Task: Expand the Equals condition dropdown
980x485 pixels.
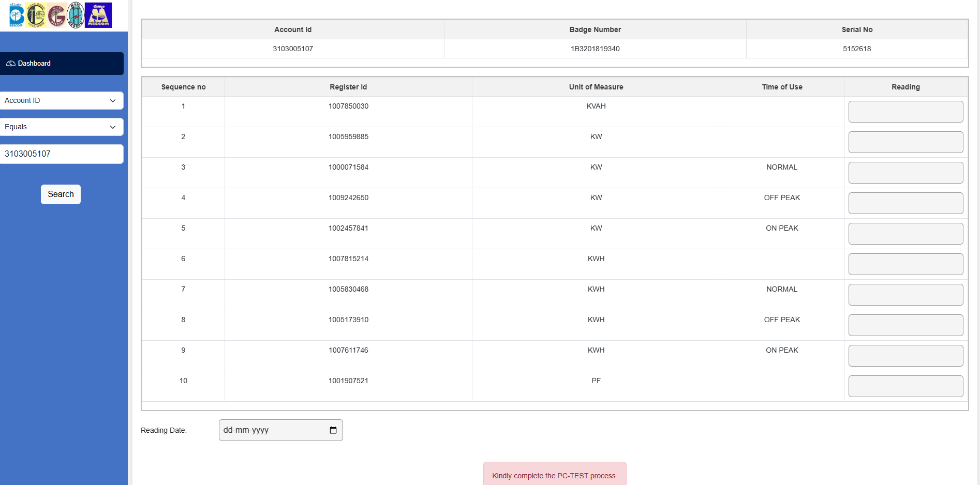Action: [x=61, y=127]
